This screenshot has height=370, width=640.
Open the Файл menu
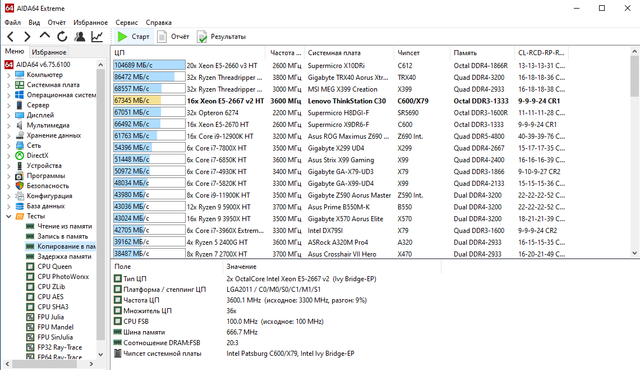13,22
